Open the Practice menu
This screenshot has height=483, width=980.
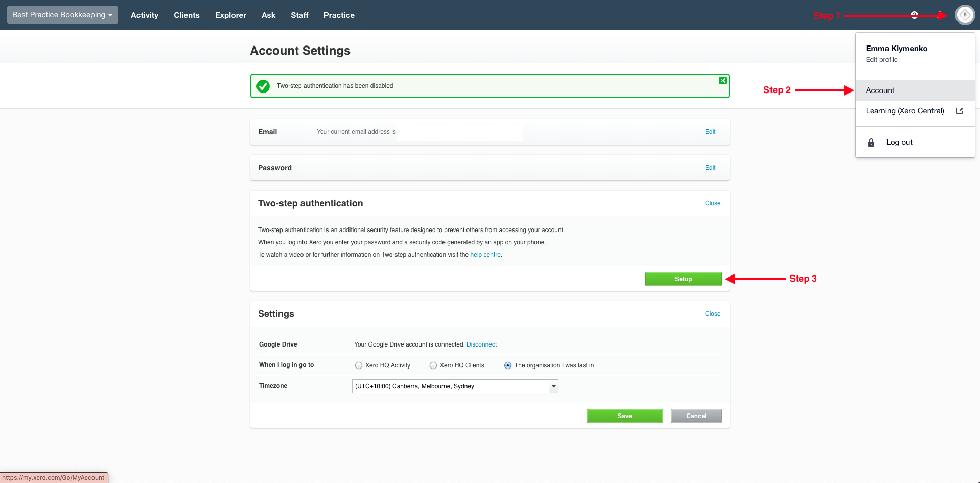coord(339,15)
